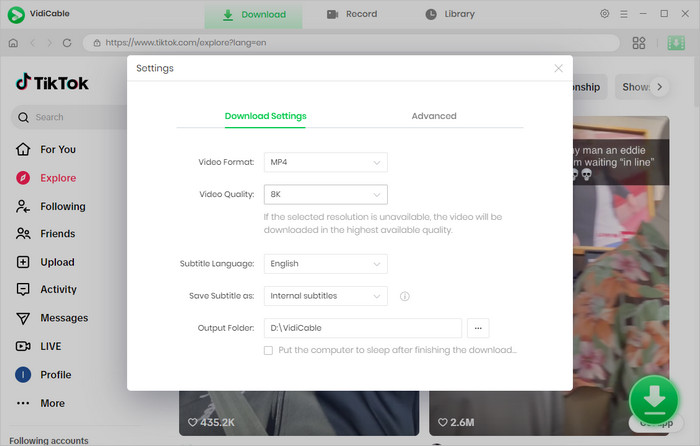
Task: Click the Output Folder path field
Action: click(362, 328)
